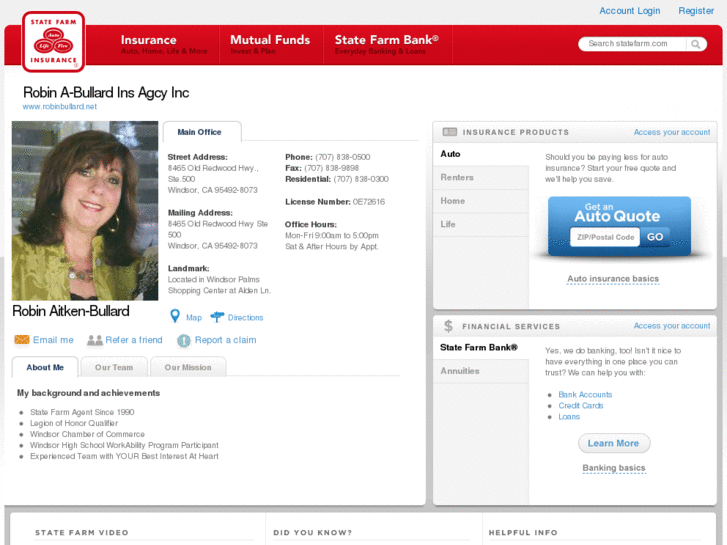
Task: Open the Insurance menu
Action: click(164, 45)
